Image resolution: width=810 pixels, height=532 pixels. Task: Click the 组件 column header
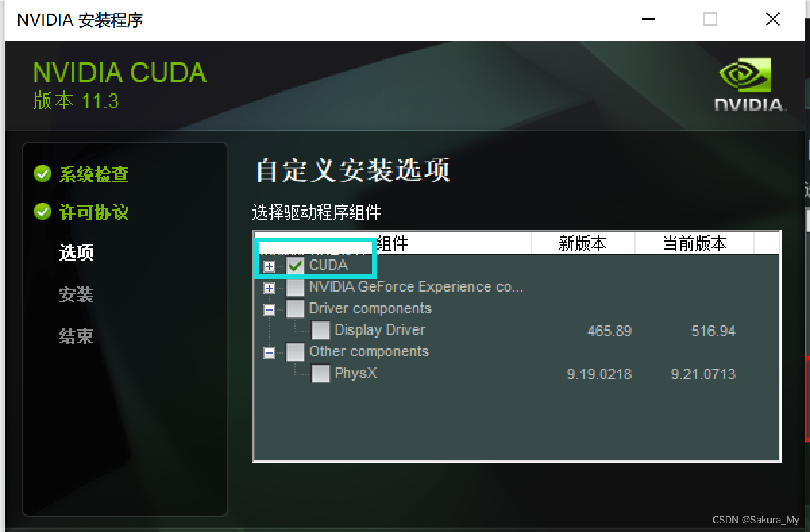pyautogui.click(x=392, y=243)
